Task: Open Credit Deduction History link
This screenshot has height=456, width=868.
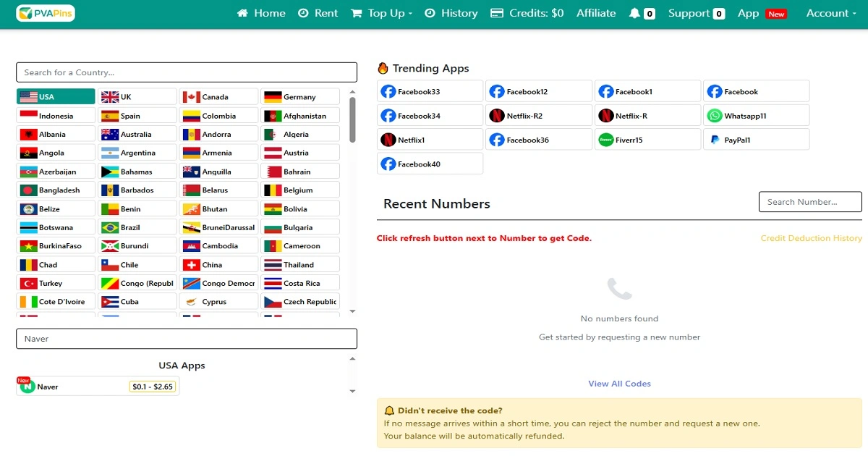Action: 812,238
